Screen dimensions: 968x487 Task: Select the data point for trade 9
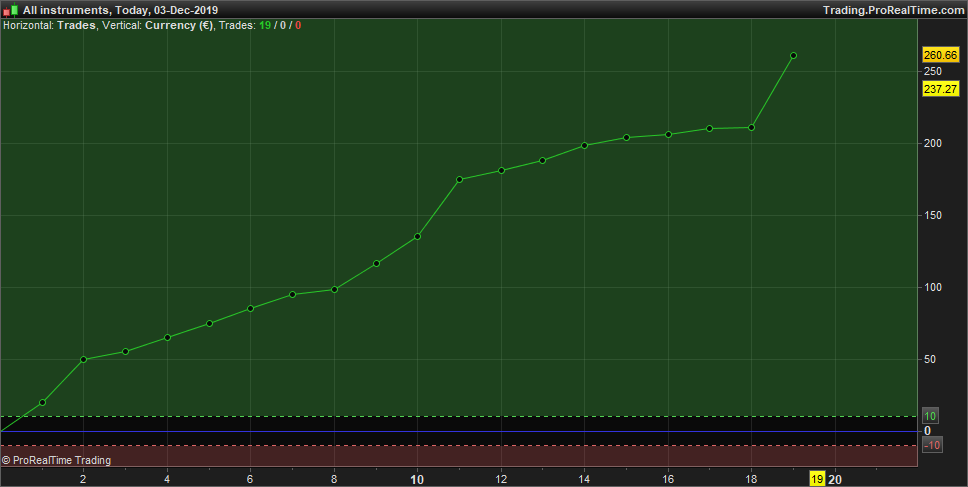(376, 264)
